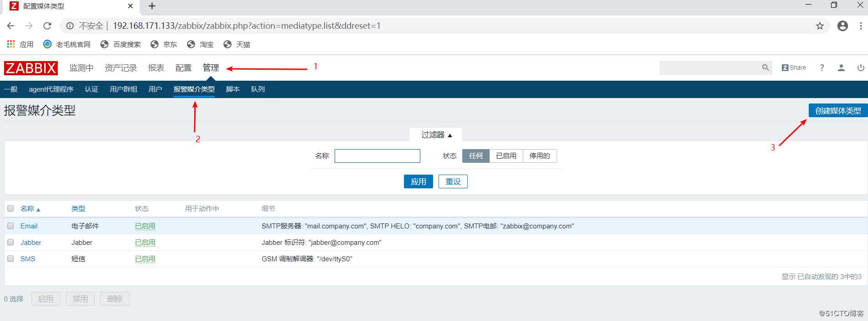This screenshot has height=321, width=868.
Task: Click the browser forward arrow
Action: click(x=29, y=26)
